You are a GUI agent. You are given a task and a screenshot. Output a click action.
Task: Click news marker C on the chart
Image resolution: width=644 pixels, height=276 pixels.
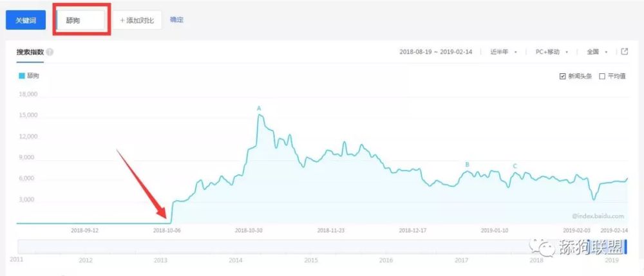click(x=515, y=167)
